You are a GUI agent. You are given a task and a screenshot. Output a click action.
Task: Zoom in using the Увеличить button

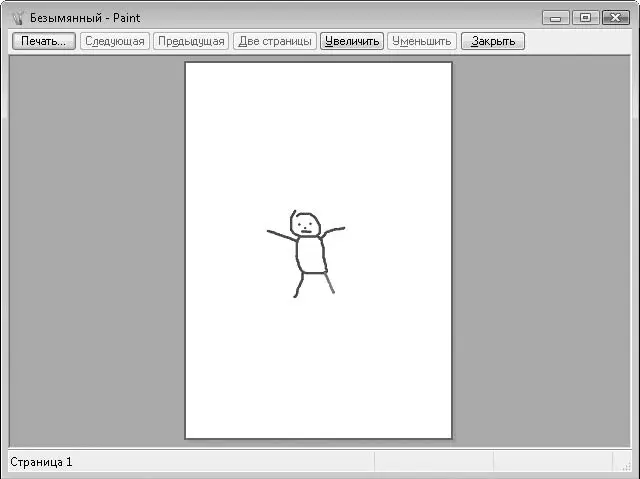pos(352,41)
